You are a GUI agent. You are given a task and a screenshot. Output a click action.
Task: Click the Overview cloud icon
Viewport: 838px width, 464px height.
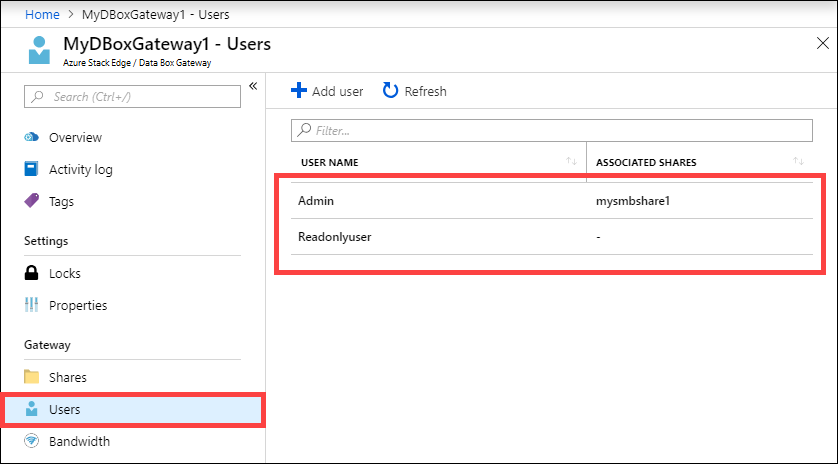32,137
